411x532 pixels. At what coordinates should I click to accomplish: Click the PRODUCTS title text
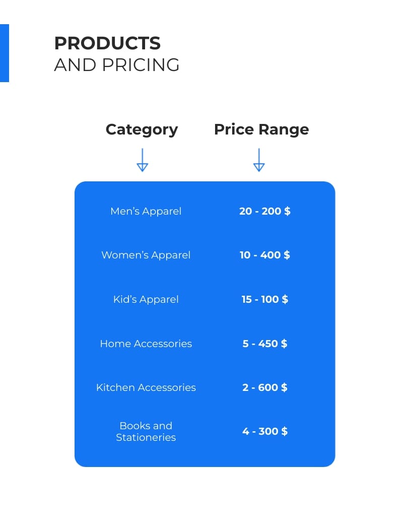point(107,43)
